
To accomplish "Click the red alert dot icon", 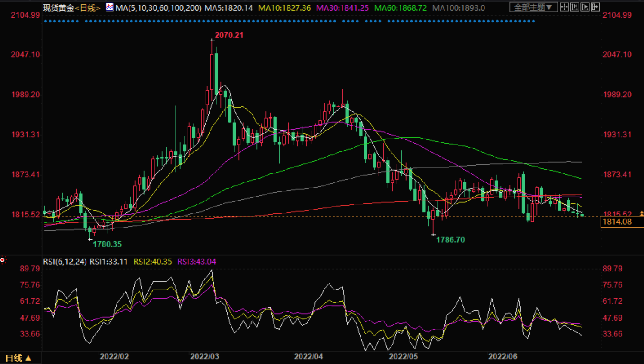I will 3,260.
